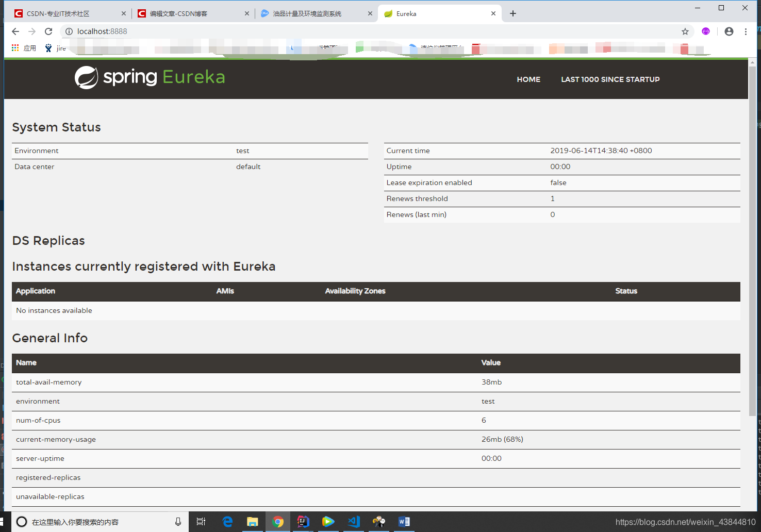This screenshot has height=532, width=761.
Task: Open IntelliJ IDEA from the taskbar
Action: click(303, 522)
